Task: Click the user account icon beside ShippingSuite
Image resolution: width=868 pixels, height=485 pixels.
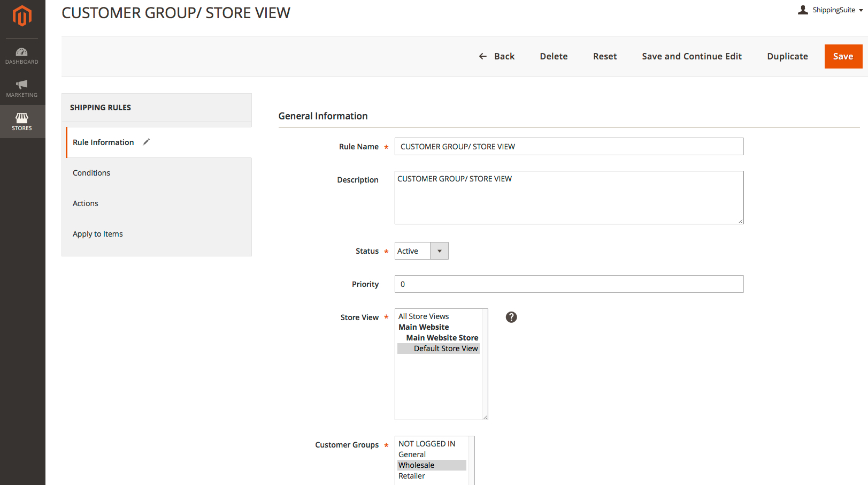Action: (x=802, y=10)
